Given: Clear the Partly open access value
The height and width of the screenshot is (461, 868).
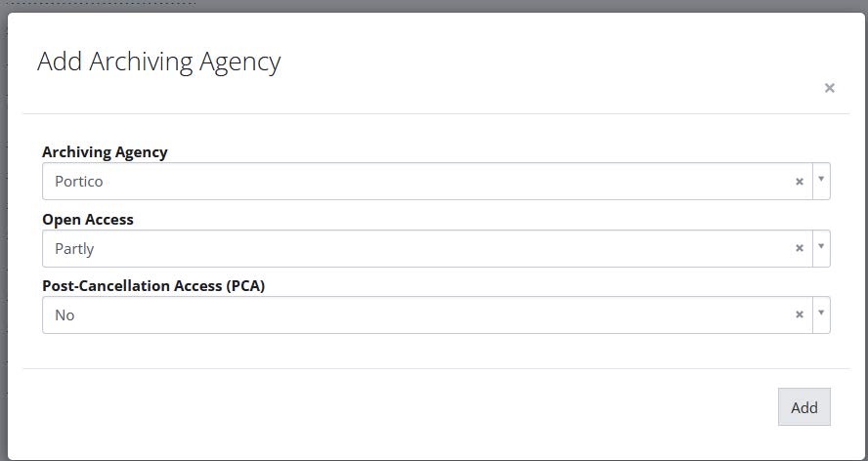Looking at the screenshot, I should click(799, 248).
